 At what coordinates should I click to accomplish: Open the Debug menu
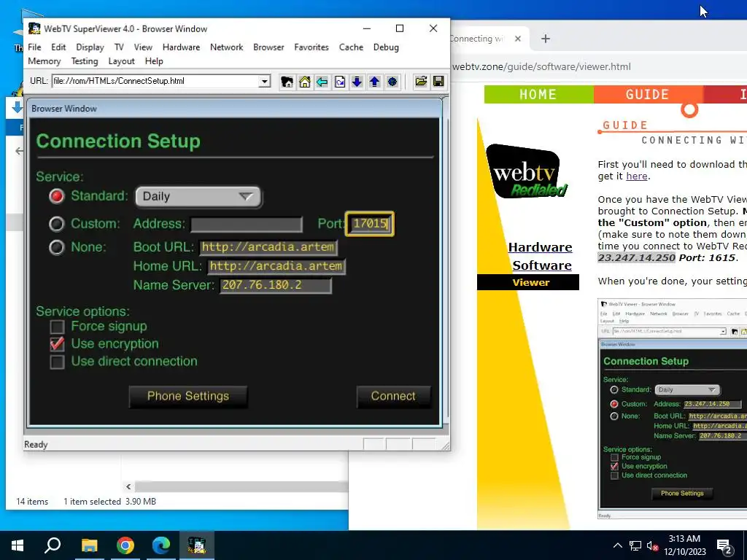click(386, 47)
